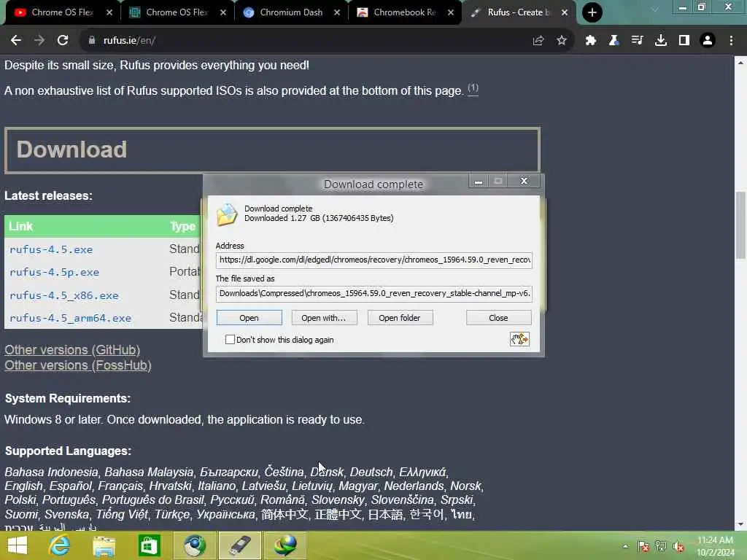Click Close in Download complete dialog
The width and height of the screenshot is (747, 560).
(498, 318)
